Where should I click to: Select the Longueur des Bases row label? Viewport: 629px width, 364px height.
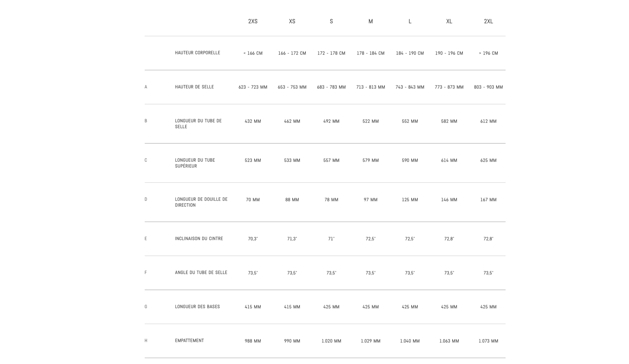pos(197,307)
